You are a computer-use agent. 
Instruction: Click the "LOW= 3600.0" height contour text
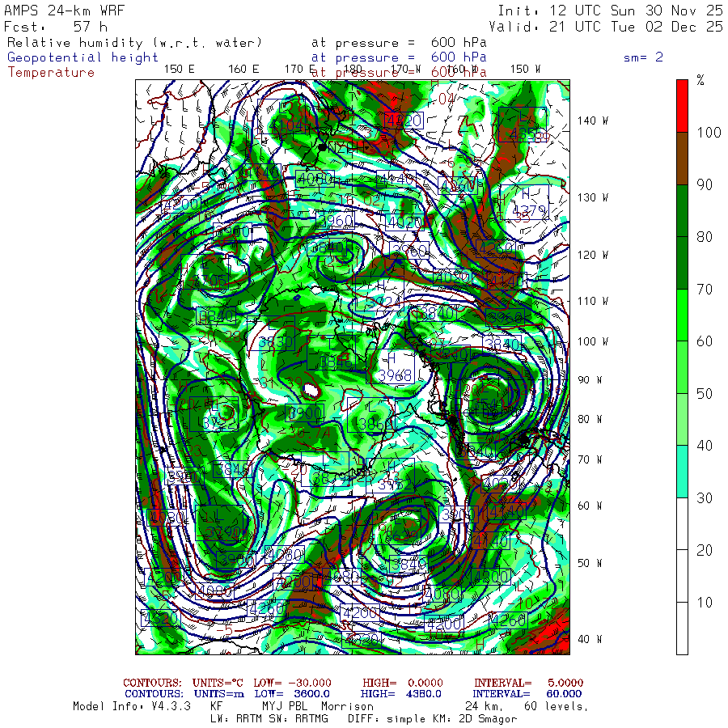pos(292,694)
